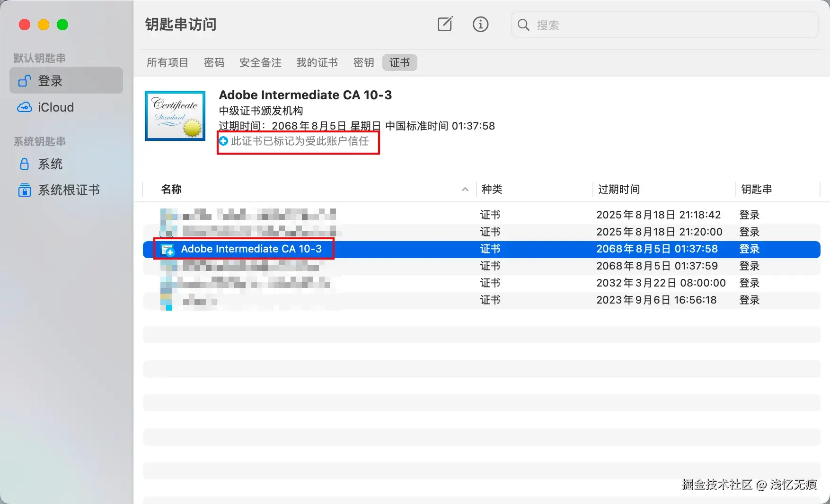Toggle the sort arrow in 名称 column
Screen dimensions: 830x504
tap(465, 190)
